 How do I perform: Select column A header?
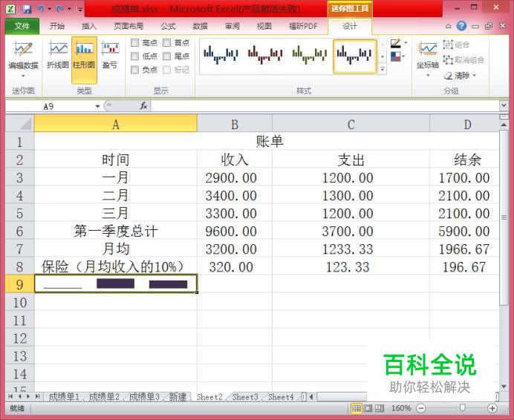coord(116,124)
